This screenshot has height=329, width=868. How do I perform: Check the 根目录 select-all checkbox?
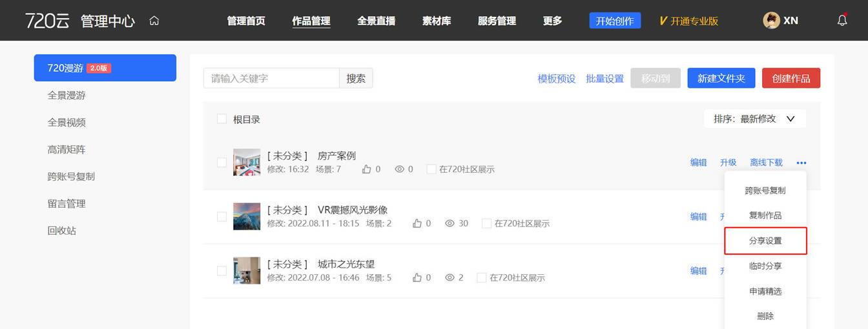coord(222,119)
